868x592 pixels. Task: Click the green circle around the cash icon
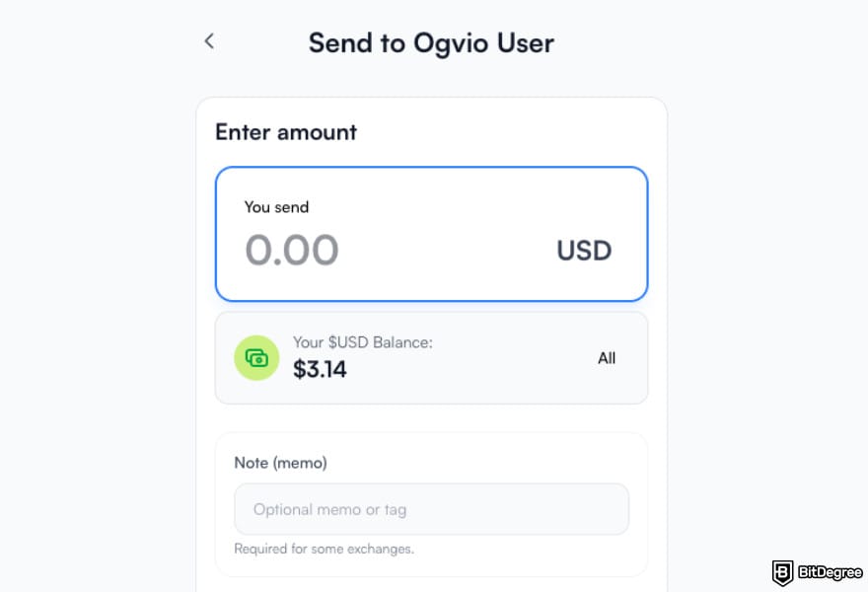(x=256, y=358)
